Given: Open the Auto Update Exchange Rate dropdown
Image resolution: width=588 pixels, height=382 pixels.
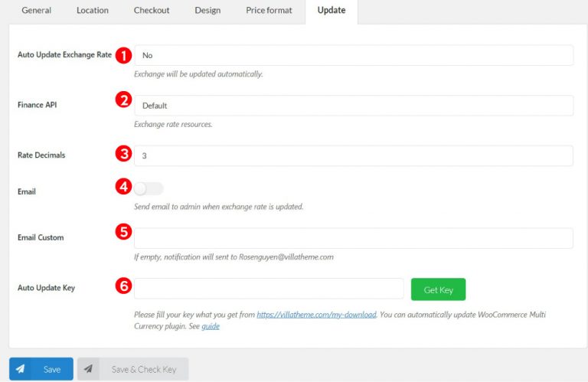Looking at the screenshot, I should pos(353,55).
